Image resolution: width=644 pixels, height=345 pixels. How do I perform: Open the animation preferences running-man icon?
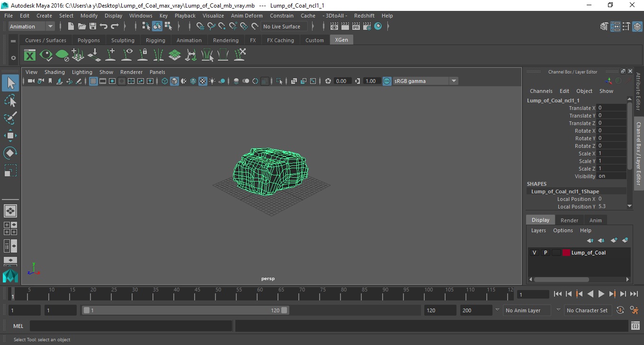click(635, 310)
